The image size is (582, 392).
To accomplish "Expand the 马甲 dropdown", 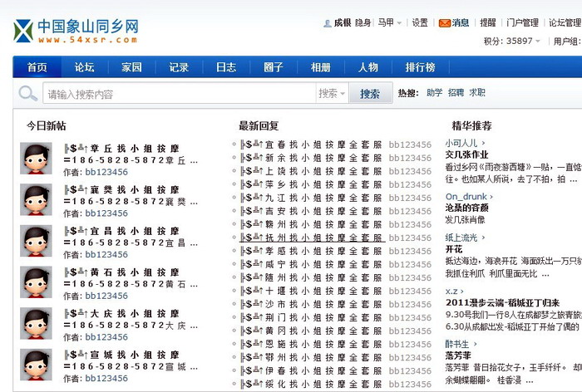I will 389,23.
